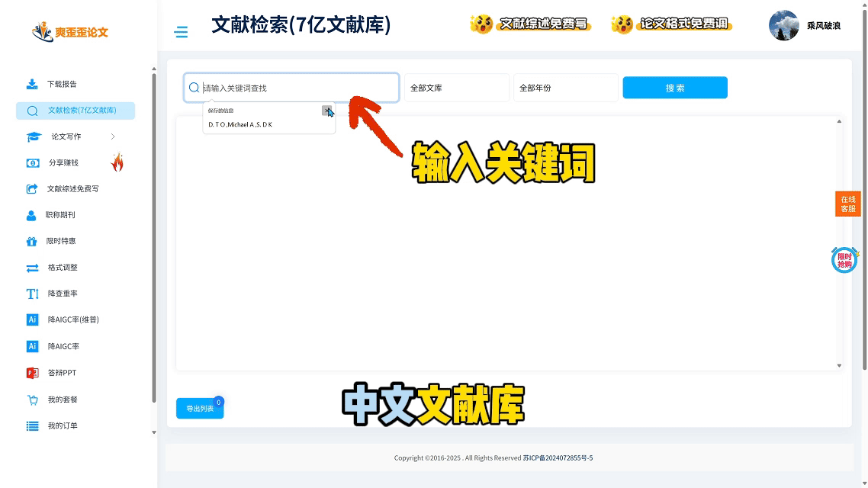
Task: Click the 限时特惠 gift icon
Action: [31, 242]
